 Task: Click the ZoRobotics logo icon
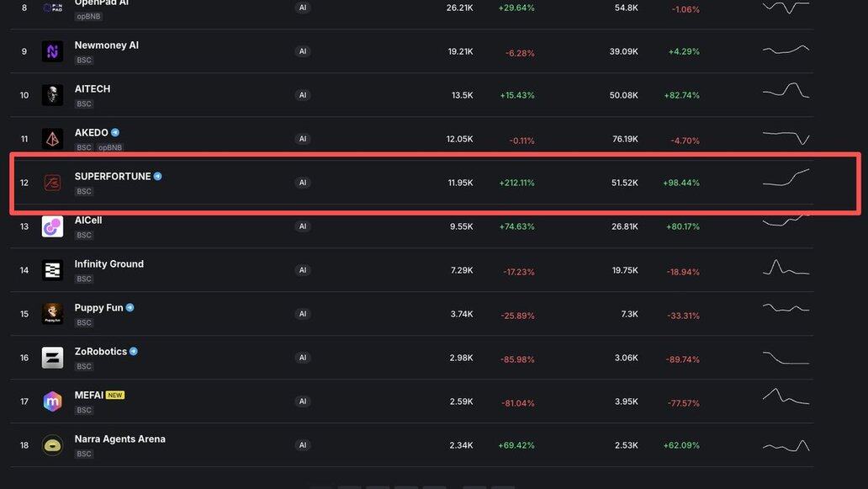(53, 358)
